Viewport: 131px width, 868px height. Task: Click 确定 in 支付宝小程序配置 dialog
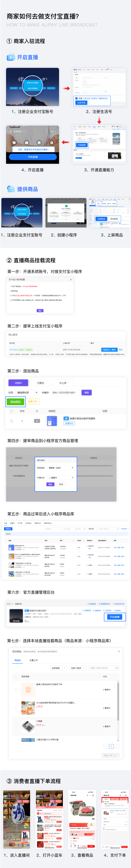[40, 311]
